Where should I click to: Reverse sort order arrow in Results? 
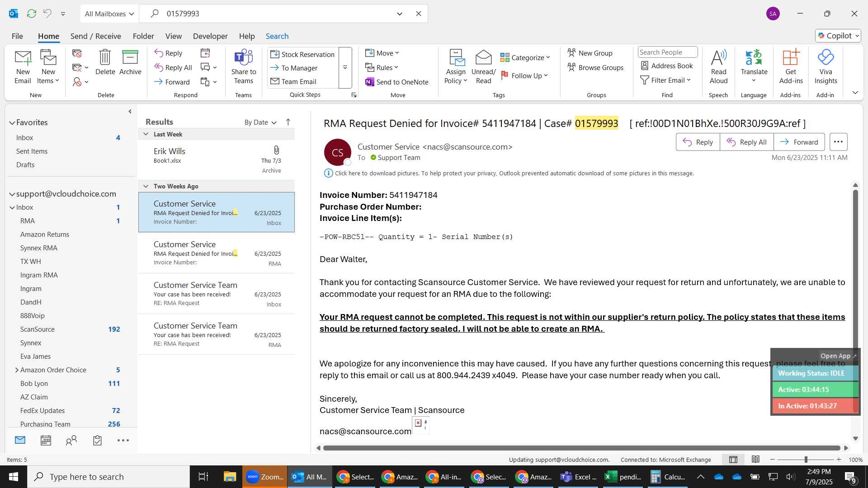288,122
